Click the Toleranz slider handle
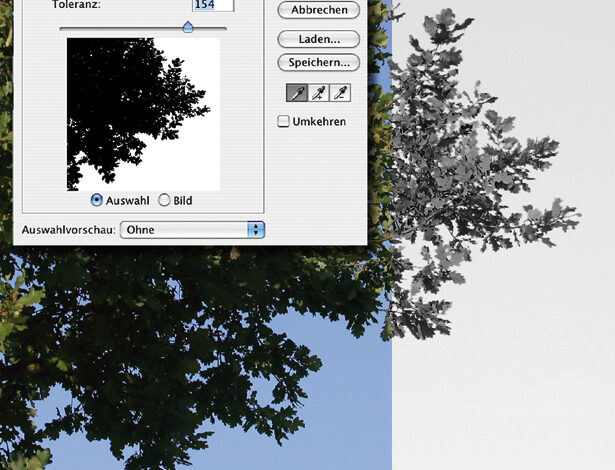The width and height of the screenshot is (615, 470). tap(188, 27)
